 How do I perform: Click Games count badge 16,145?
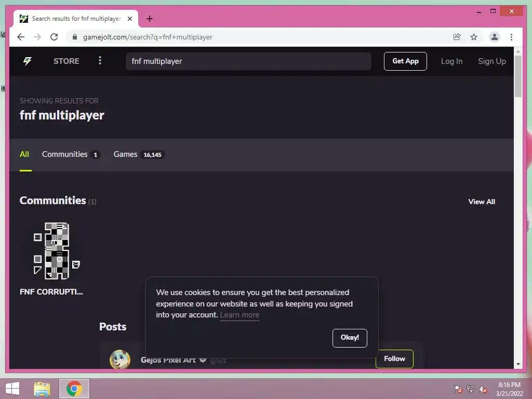pyautogui.click(x=152, y=155)
